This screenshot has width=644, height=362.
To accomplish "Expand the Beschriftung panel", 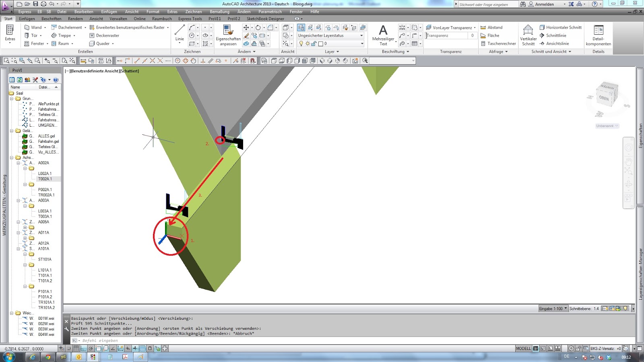I will (395, 51).
